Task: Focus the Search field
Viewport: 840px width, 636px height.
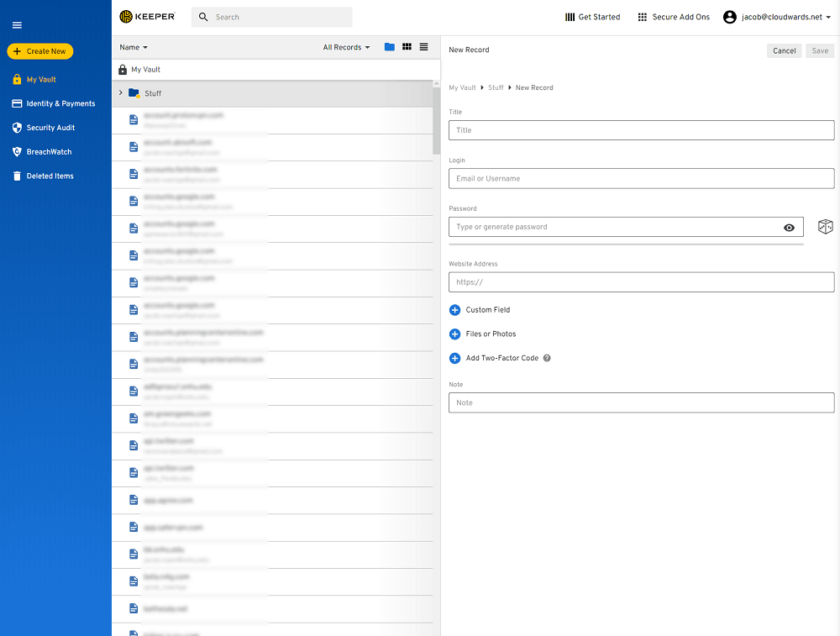Action: coord(272,17)
